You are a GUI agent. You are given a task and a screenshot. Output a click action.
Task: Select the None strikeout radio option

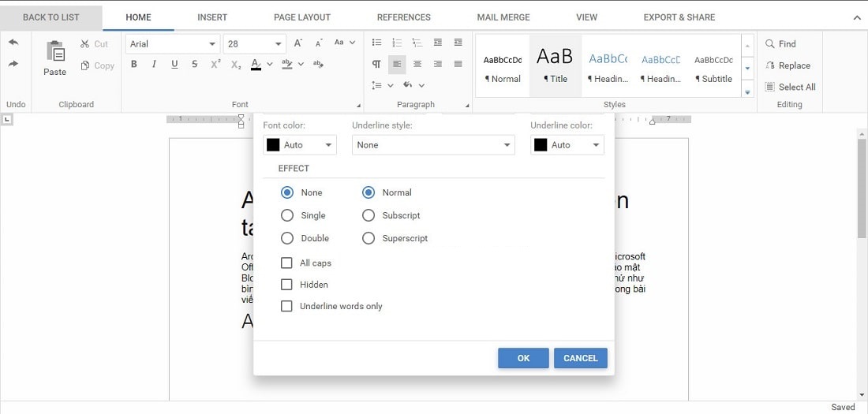pyautogui.click(x=286, y=192)
